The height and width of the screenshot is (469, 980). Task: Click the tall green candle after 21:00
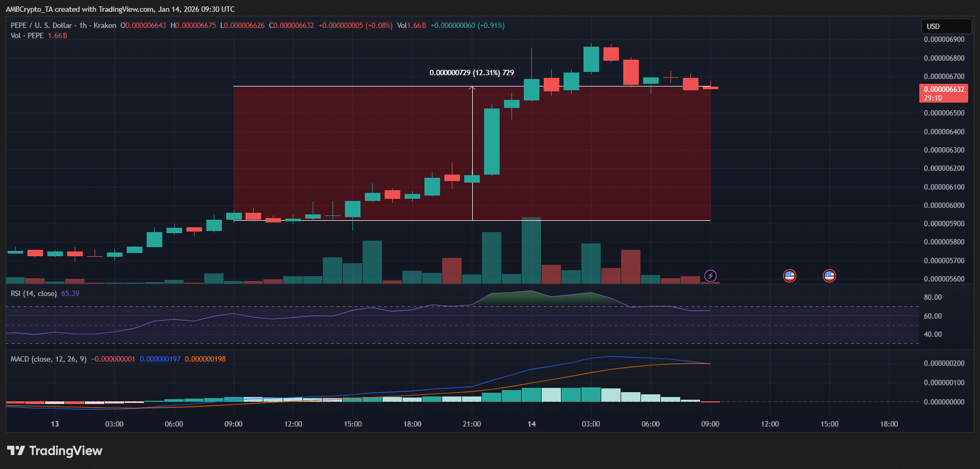click(492, 141)
